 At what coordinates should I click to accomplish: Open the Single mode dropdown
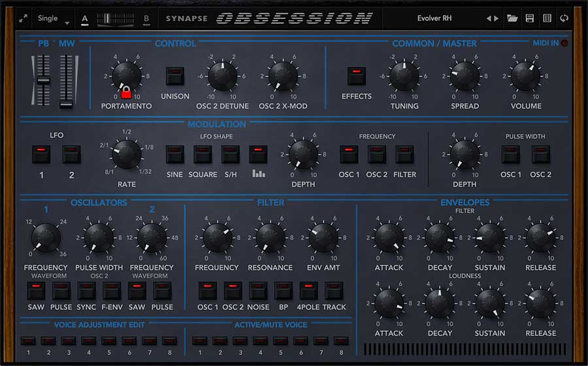[54, 18]
